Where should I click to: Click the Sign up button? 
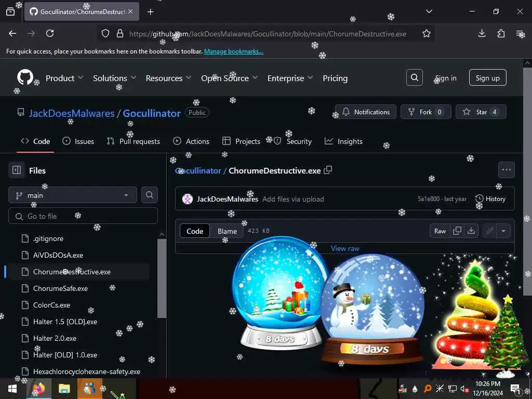coord(487,78)
